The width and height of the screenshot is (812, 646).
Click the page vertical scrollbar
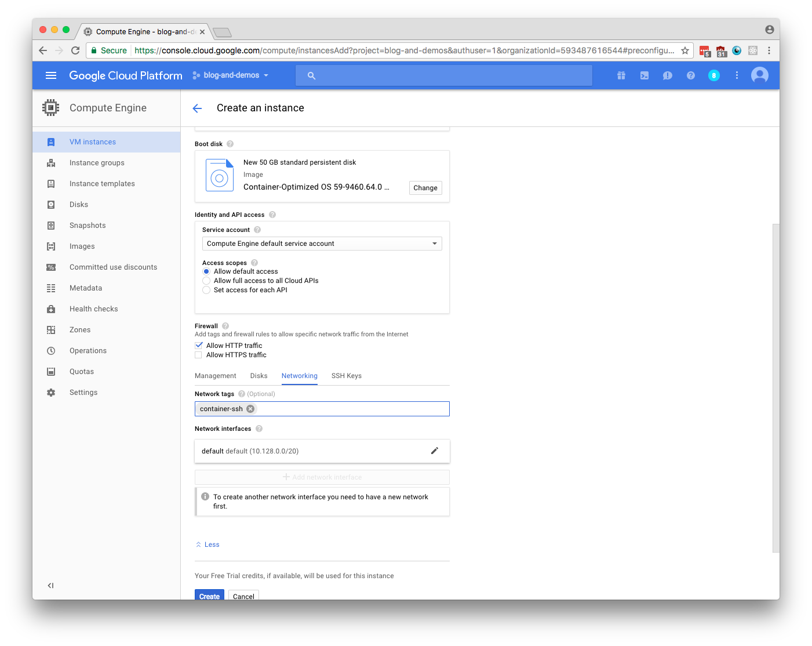(776, 388)
